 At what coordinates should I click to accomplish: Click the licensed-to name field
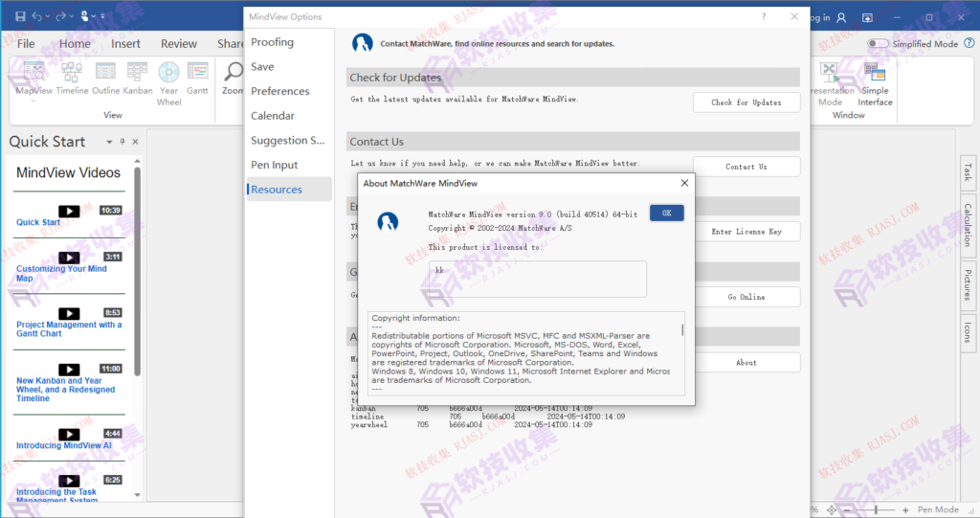click(x=537, y=279)
